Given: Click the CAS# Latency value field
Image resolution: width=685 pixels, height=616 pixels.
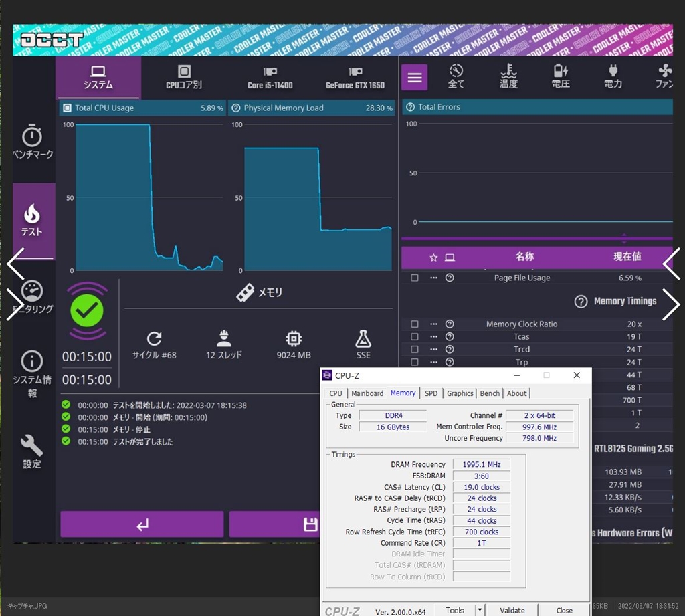Looking at the screenshot, I should (x=482, y=487).
